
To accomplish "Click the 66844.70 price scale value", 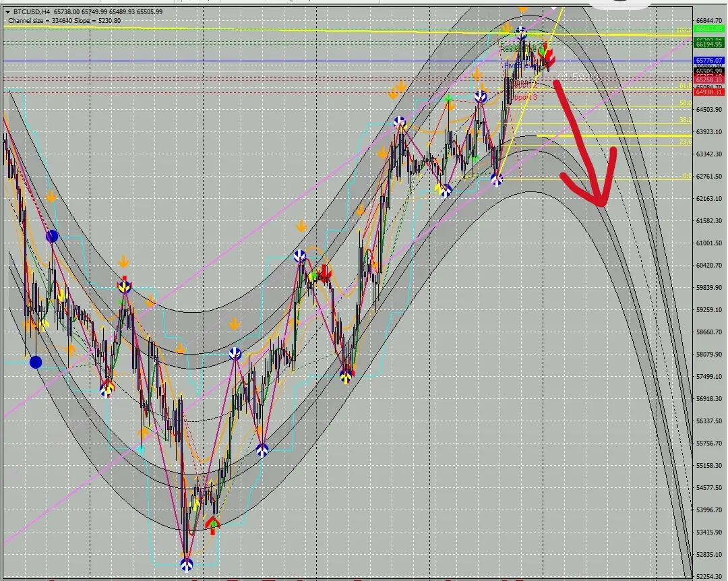I will [x=709, y=21].
